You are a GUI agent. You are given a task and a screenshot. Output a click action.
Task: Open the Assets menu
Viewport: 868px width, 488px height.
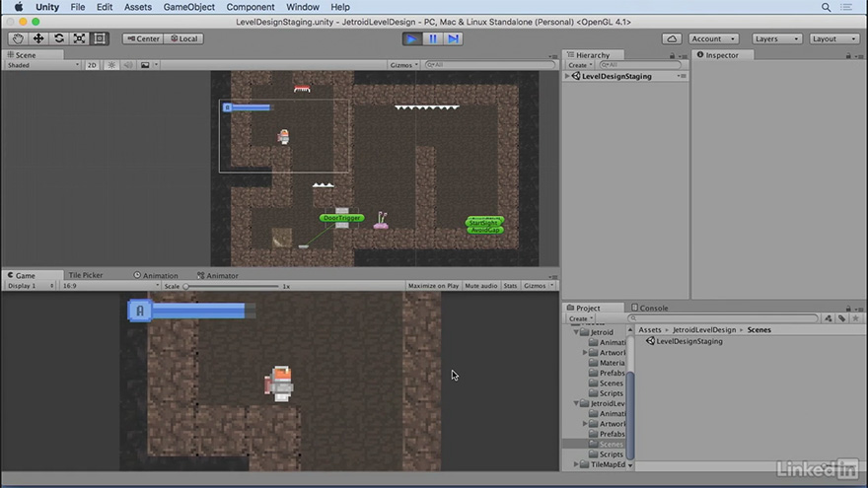[138, 7]
